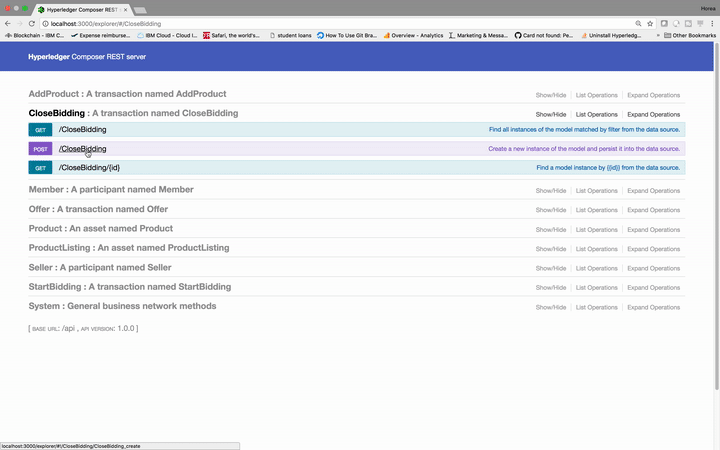Bookmark this page with the star icon
The width and height of the screenshot is (720, 450).
click(x=650, y=23)
